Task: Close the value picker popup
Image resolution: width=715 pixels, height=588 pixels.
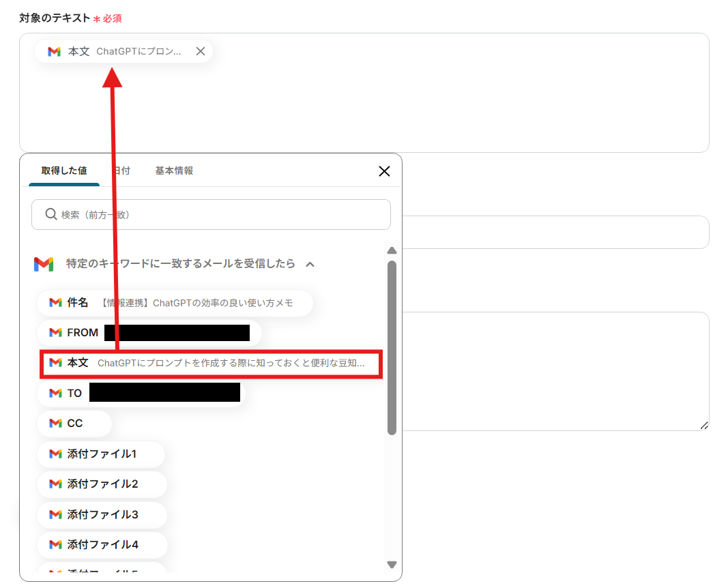Action: click(384, 171)
